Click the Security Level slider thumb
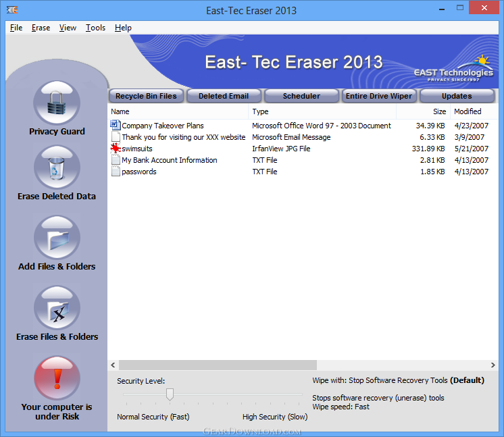504x437 pixels. (170, 394)
